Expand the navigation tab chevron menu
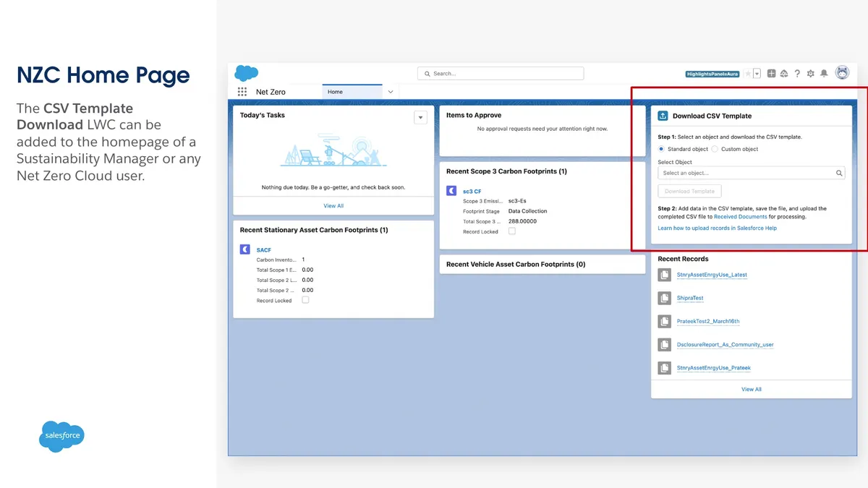Viewport: 868px width, 488px height. tap(391, 92)
